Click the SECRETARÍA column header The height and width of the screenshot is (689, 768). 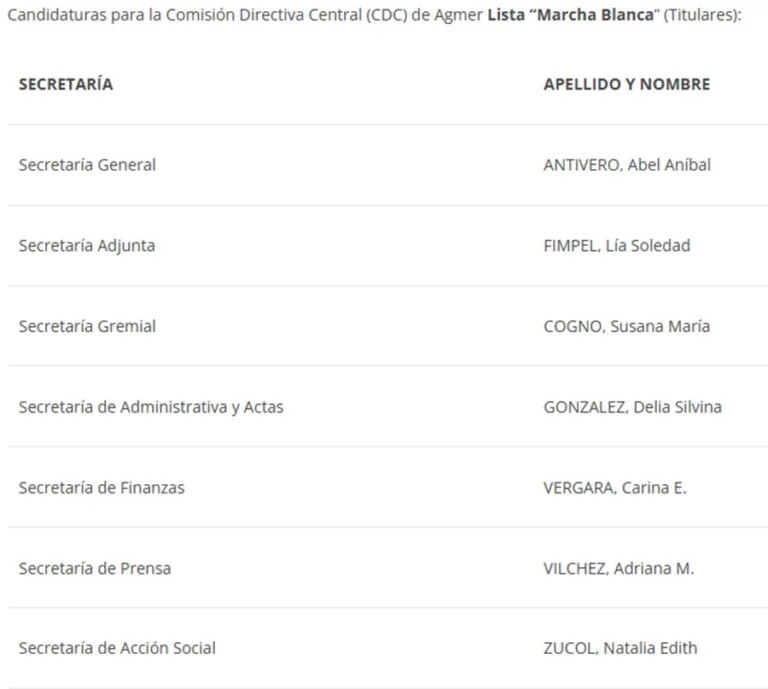66,84
